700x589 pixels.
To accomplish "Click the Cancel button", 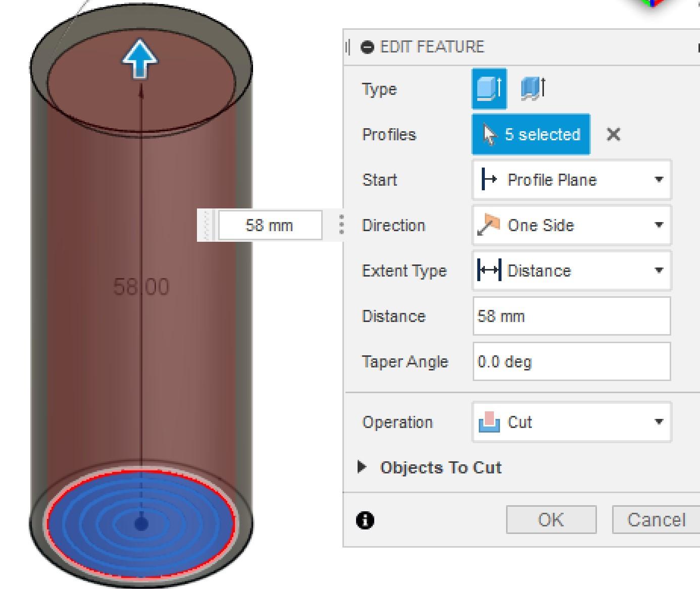I will point(656,519).
